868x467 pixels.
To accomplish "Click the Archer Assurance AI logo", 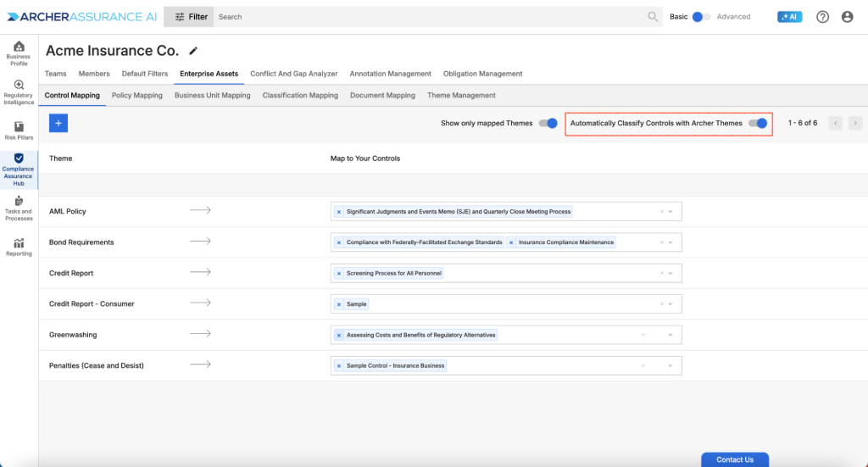I will click(x=82, y=17).
